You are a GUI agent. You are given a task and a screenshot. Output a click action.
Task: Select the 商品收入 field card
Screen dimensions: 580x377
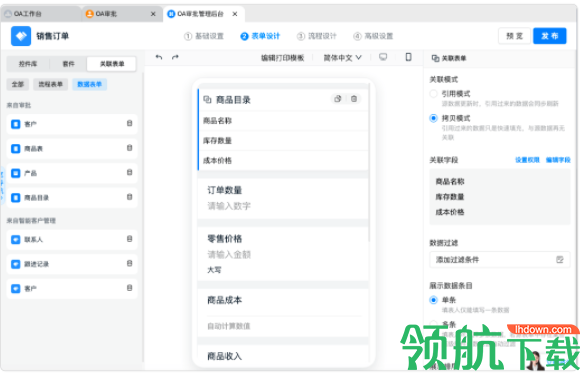(x=283, y=356)
